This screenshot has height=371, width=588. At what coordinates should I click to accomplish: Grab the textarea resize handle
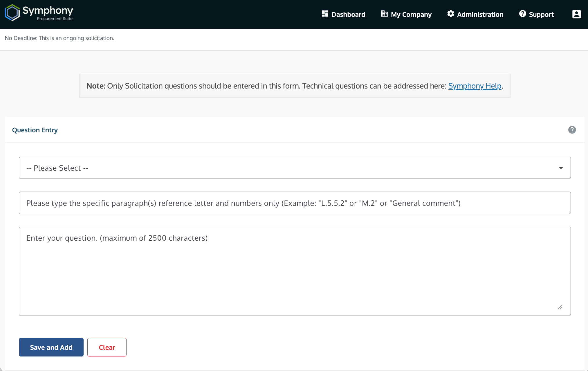(560, 307)
